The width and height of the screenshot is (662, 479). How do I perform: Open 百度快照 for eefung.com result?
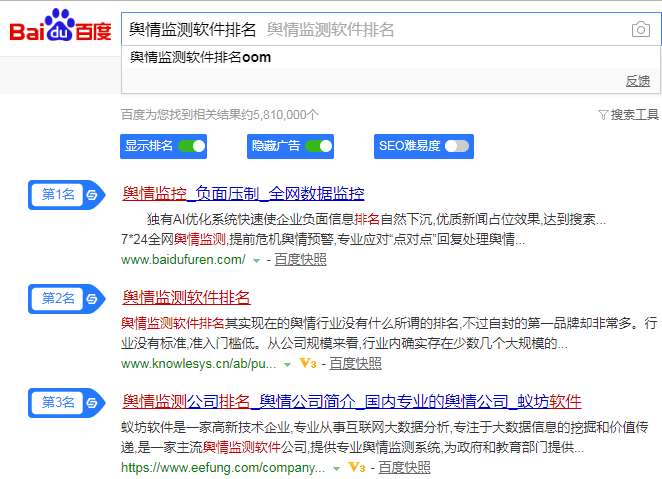click(x=404, y=467)
